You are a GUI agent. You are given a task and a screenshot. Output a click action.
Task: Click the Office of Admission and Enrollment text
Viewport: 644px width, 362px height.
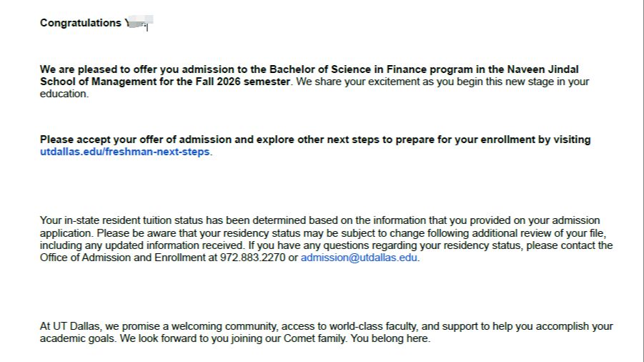pos(122,258)
